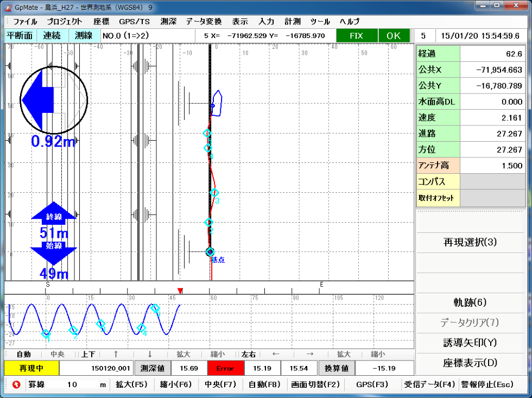532x398 pixels.
Task: Click the 換算値 button
Action: coord(336,368)
